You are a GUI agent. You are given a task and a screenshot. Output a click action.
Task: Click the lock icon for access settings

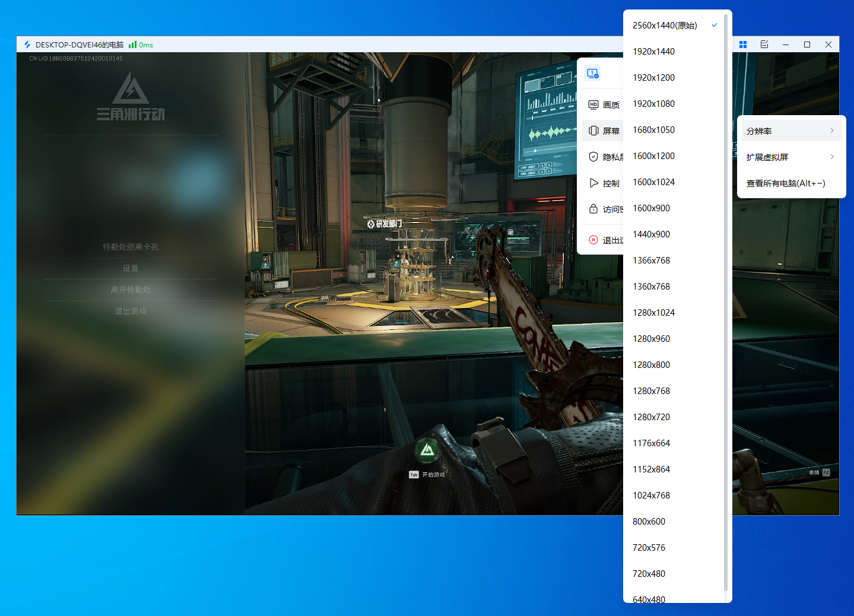click(593, 209)
